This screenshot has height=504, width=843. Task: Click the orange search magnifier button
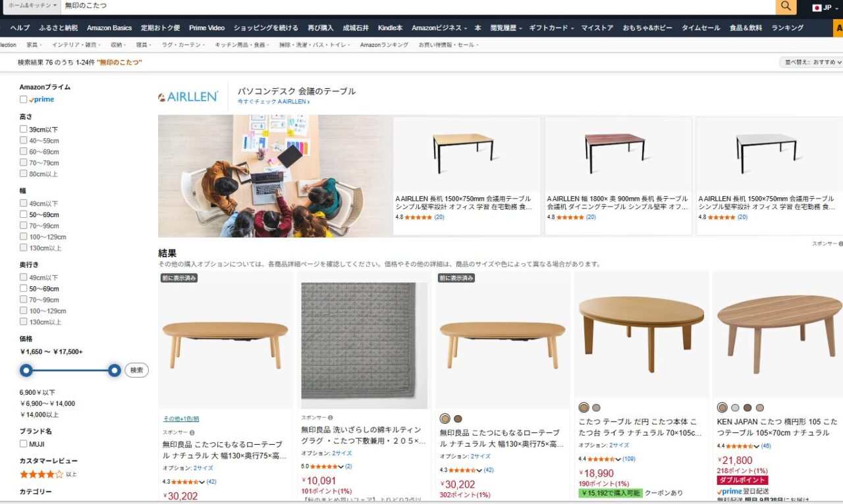point(786,7)
